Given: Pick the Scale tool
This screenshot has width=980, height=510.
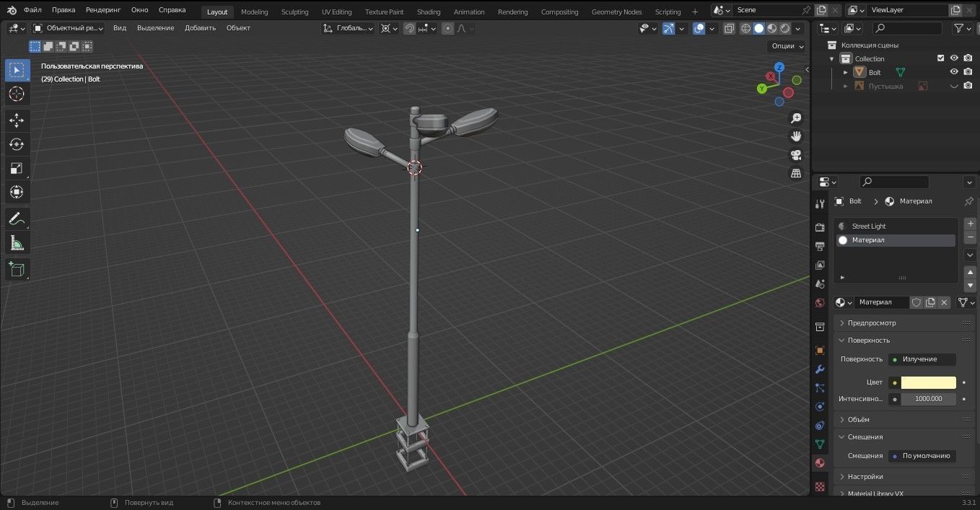Looking at the screenshot, I should 17,168.
